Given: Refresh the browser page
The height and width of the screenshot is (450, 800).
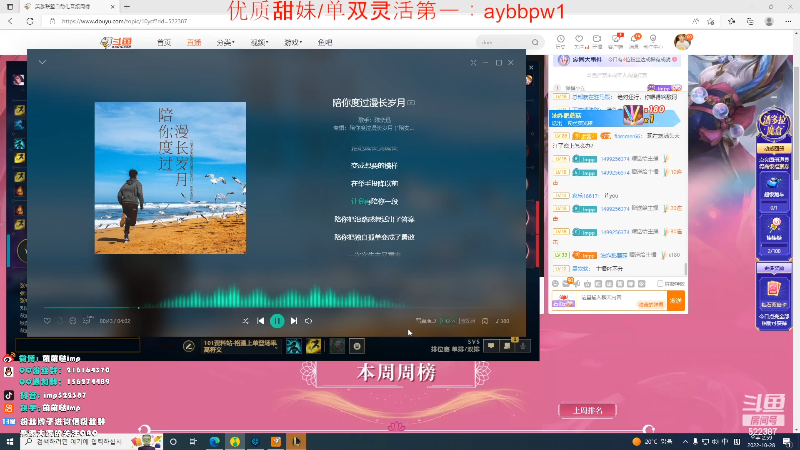Looking at the screenshot, I should point(30,21).
